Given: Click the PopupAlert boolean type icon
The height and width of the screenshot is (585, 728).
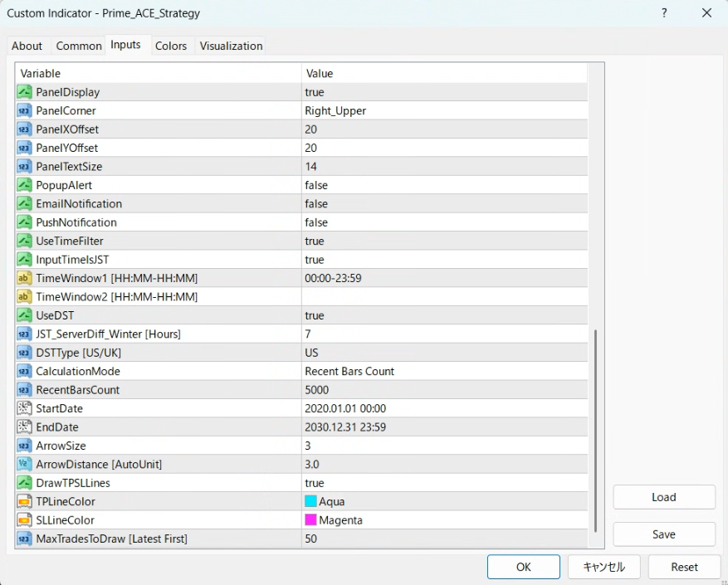Looking at the screenshot, I should (24, 185).
